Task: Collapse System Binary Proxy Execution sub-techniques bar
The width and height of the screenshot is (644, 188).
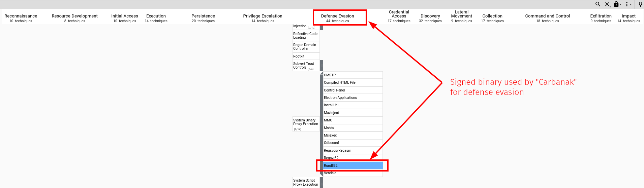Action: (321, 124)
